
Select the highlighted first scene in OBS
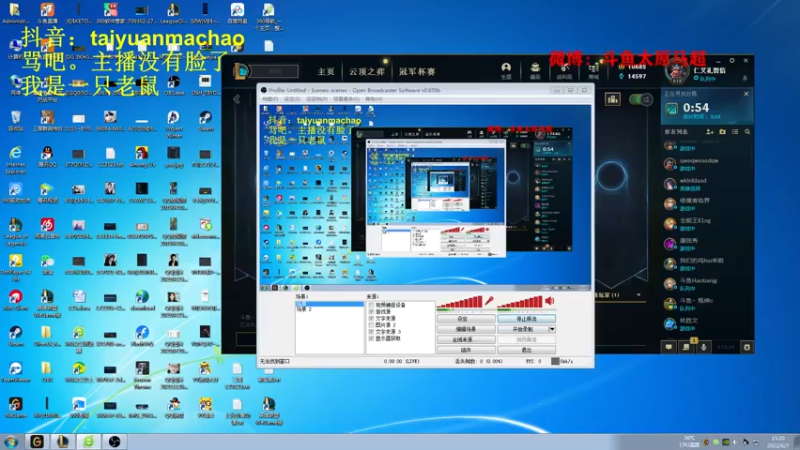pos(330,304)
